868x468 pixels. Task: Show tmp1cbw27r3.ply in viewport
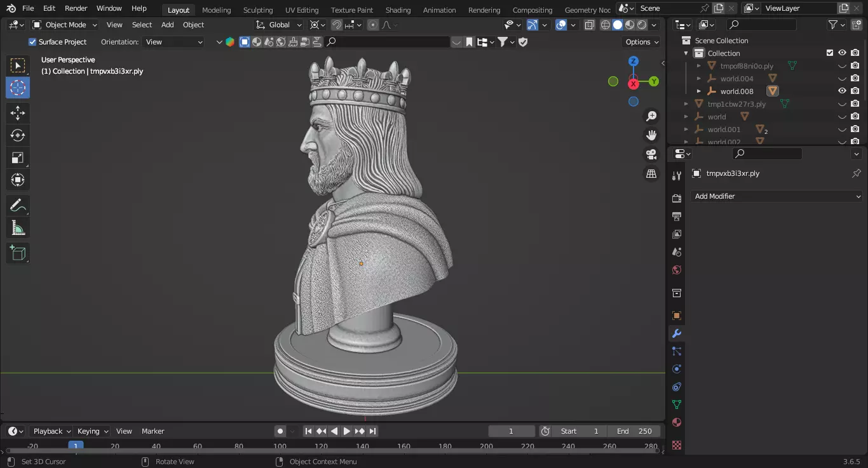point(842,104)
